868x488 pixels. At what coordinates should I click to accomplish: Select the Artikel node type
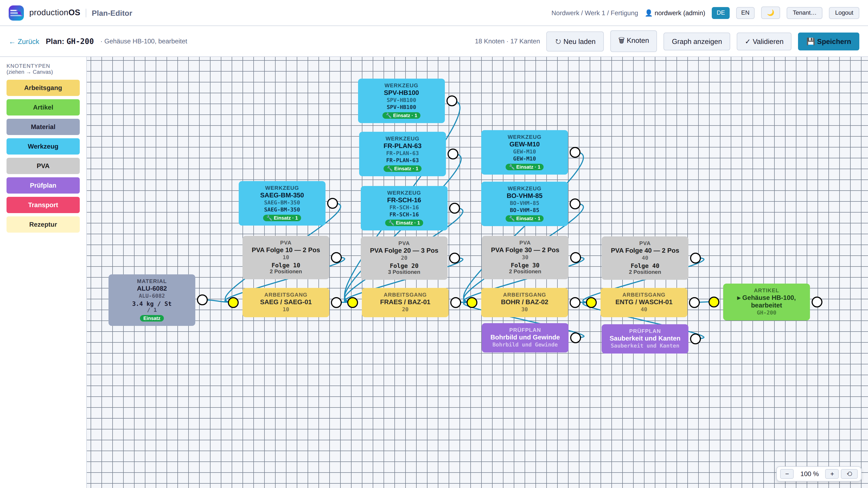pyautogui.click(x=43, y=107)
